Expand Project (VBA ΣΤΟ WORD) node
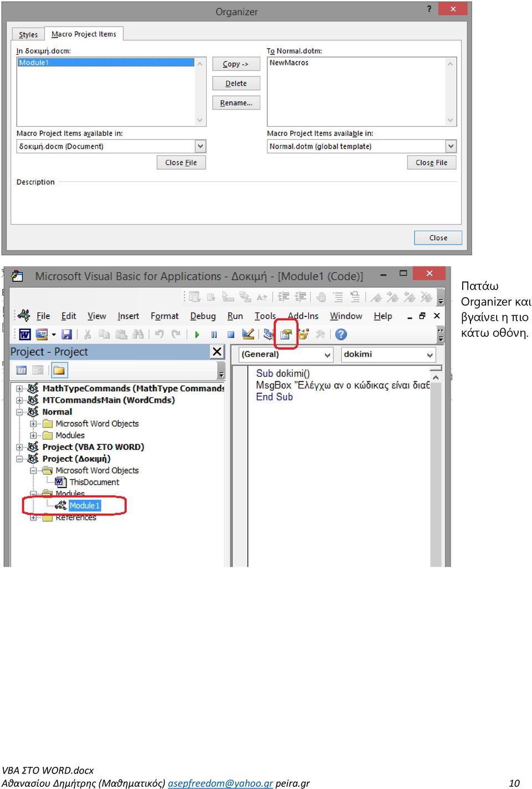Image resolution: width=532 pixels, height=789 pixels. [x=19, y=447]
